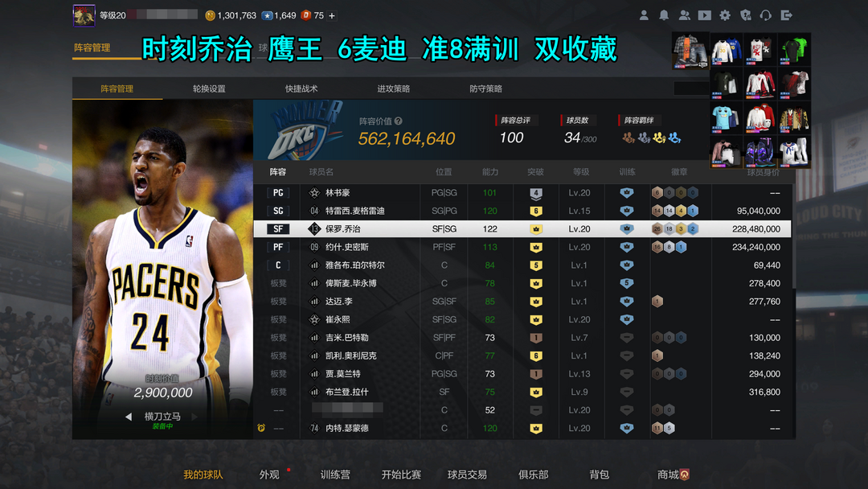Click the logout exit icon
This screenshot has width=868, height=489.
[787, 15]
